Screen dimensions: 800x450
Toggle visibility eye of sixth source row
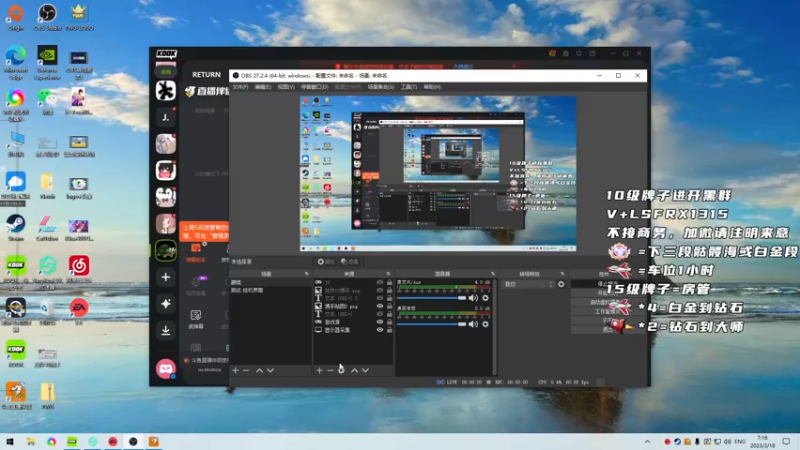point(380,322)
